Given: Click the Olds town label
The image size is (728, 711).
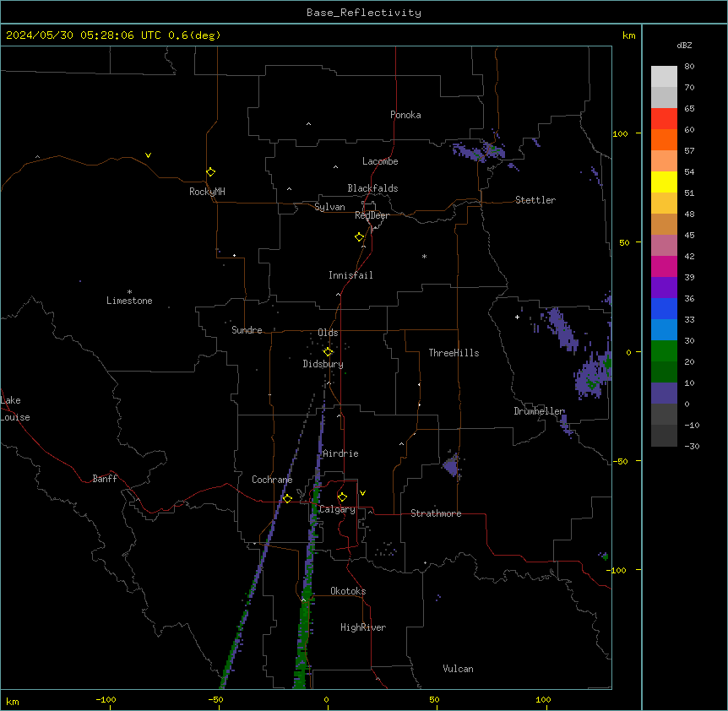Looking at the screenshot, I should pyautogui.click(x=328, y=333).
